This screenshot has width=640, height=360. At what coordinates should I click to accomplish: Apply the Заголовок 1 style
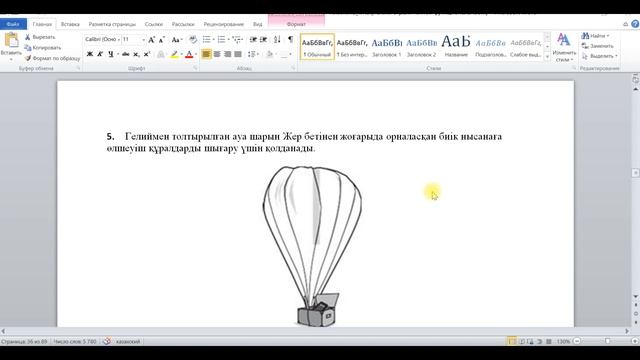click(387, 47)
